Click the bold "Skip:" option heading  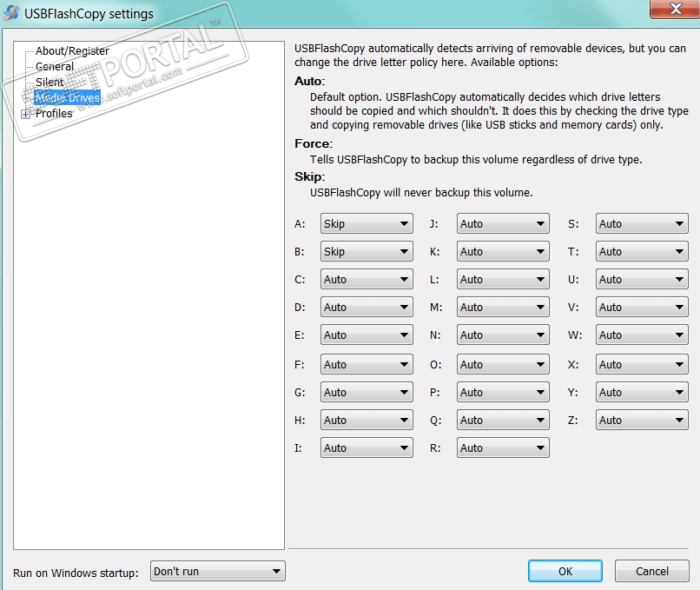pyautogui.click(x=309, y=177)
